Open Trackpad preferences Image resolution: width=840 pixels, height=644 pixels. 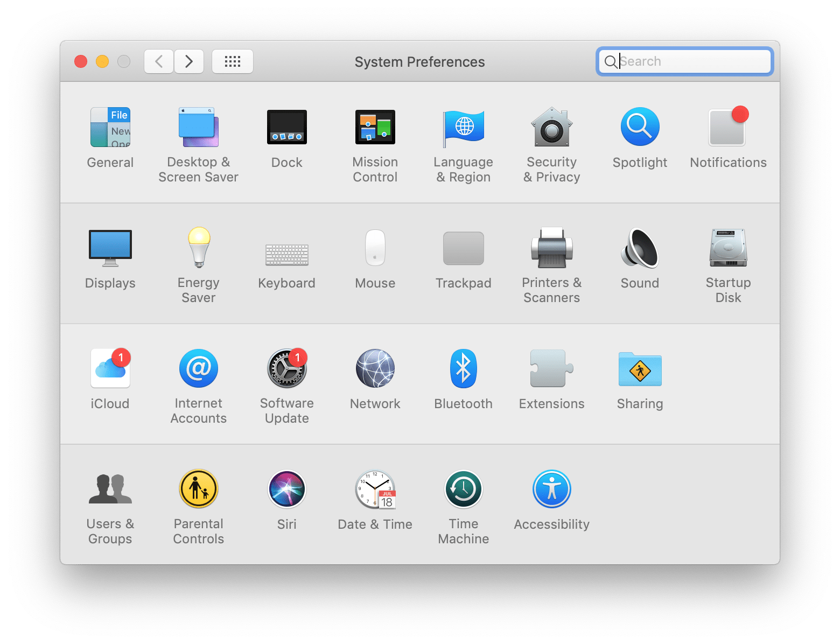point(463,248)
